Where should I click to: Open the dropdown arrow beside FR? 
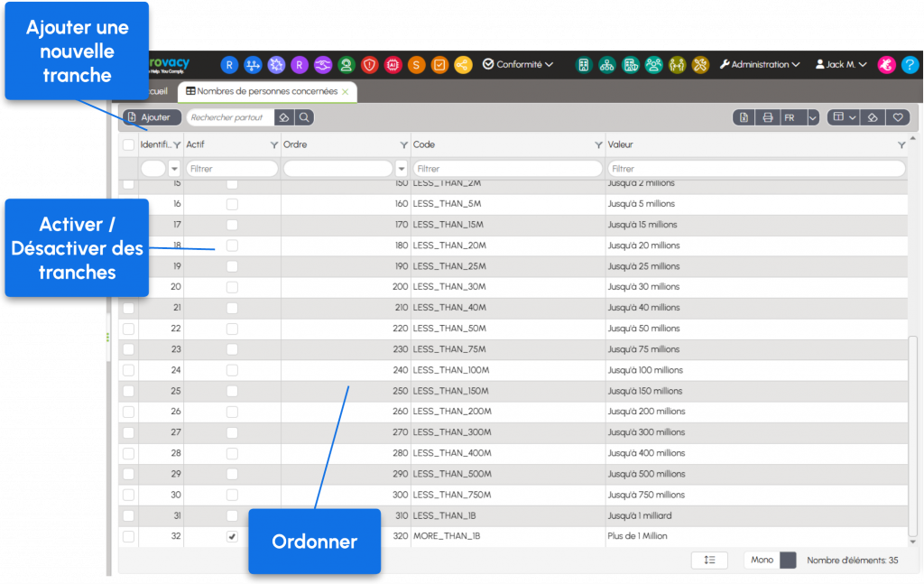pos(813,118)
